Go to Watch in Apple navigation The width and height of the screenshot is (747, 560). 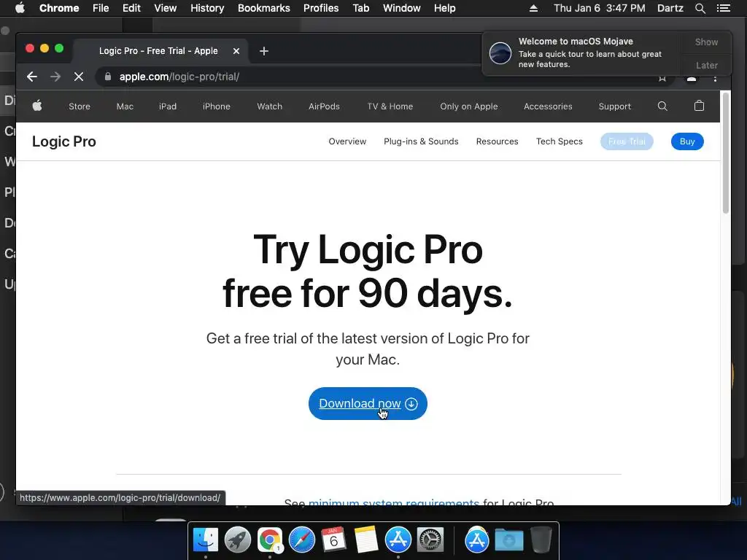270,106
